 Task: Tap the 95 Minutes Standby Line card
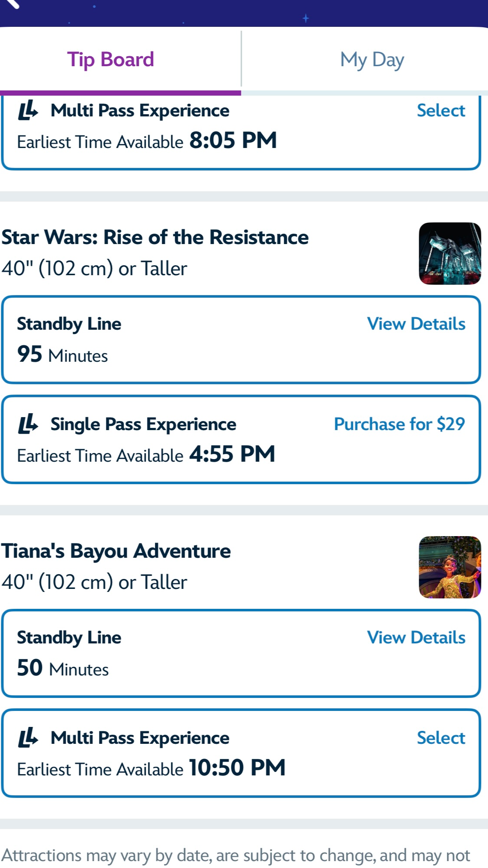click(x=241, y=340)
